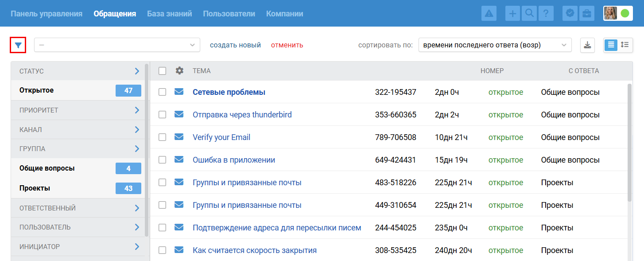The height and width of the screenshot is (261, 644).
Task: Tick the select-all checkbox in table header
Action: point(163,71)
